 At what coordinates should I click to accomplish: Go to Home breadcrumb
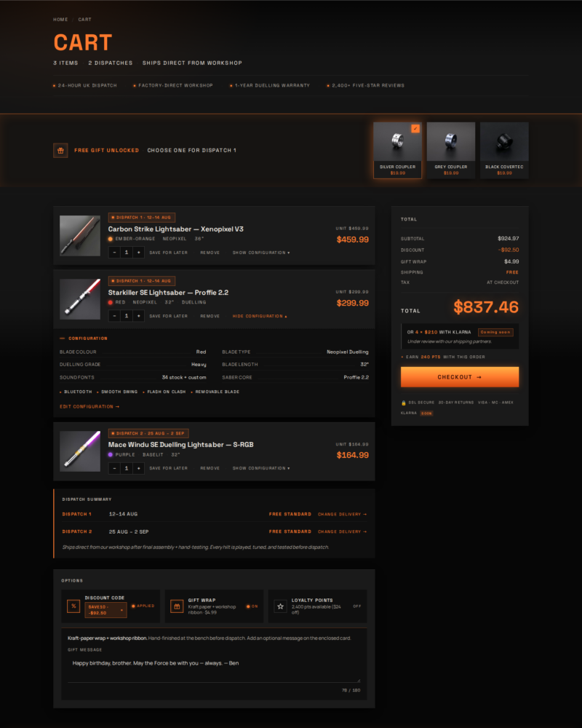(60, 20)
